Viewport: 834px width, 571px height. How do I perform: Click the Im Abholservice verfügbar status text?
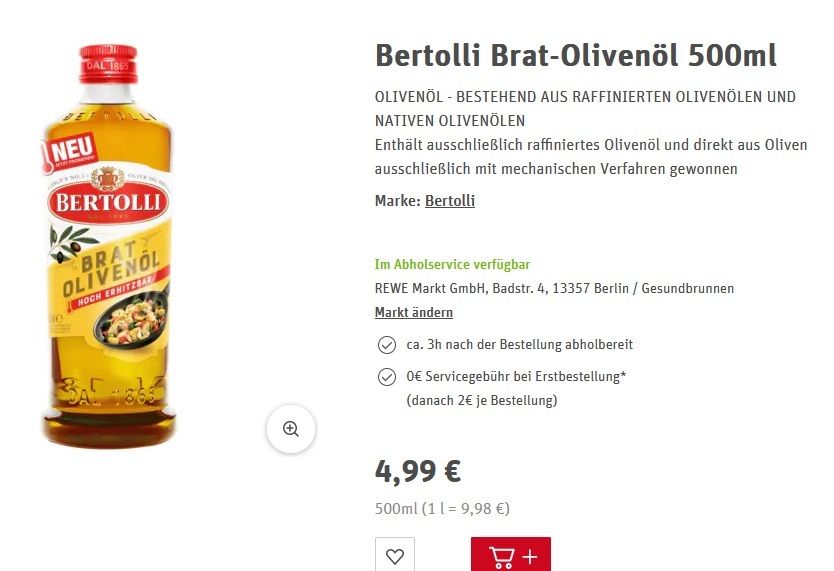click(452, 264)
